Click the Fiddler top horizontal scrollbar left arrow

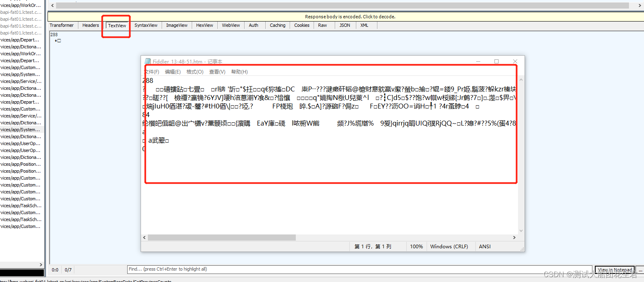(52, 5)
